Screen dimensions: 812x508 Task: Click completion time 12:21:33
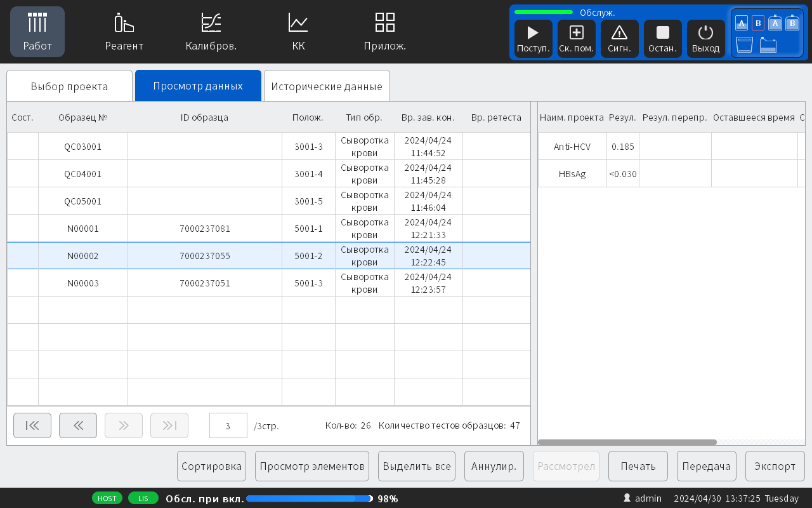(428, 234)
